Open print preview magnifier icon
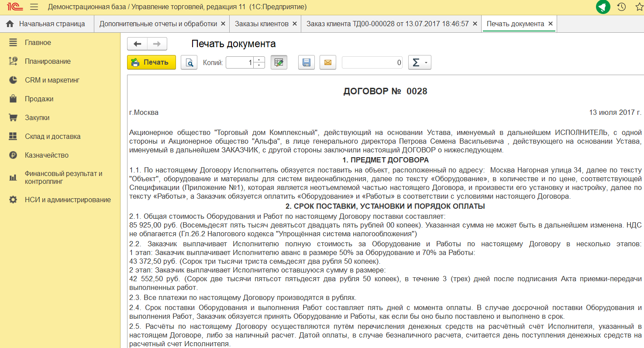644x348 pixels. coord(189,62)
